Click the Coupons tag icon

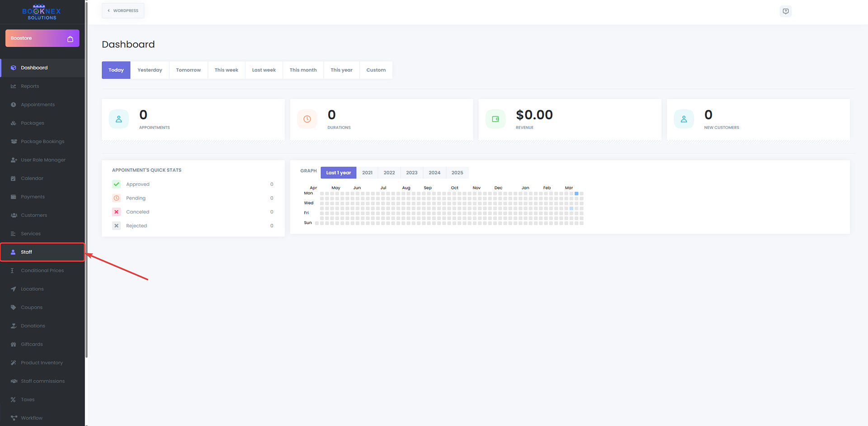(x=14, y=308)
